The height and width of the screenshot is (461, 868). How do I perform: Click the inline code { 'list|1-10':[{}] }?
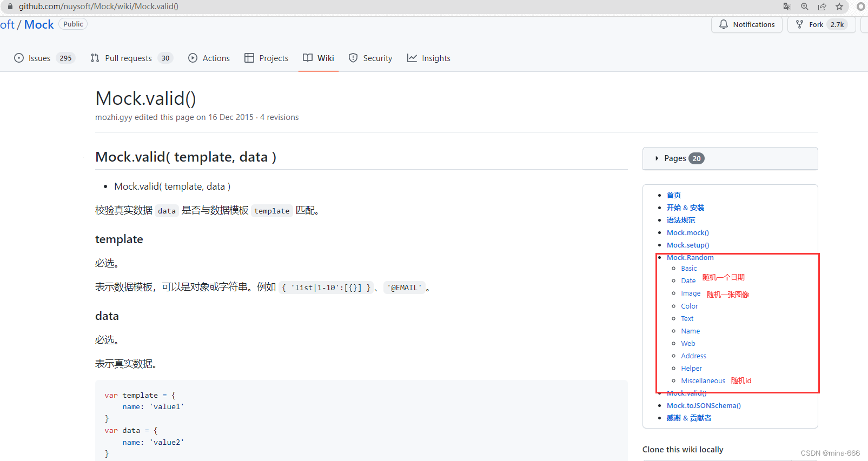[326, 288]
